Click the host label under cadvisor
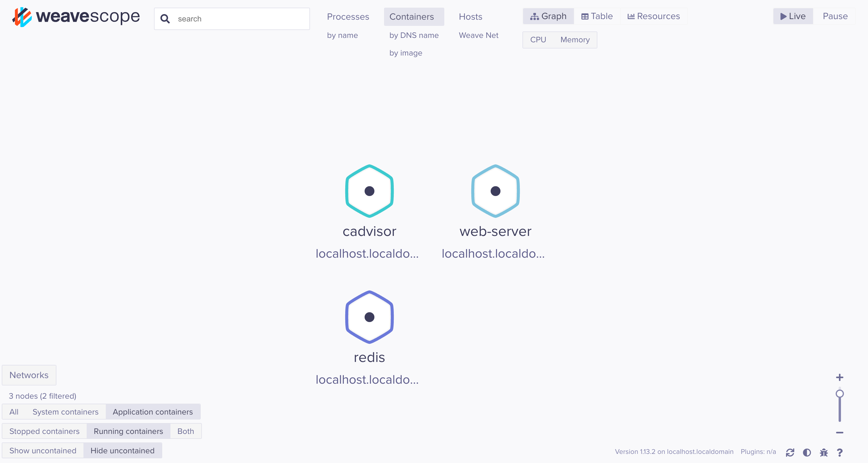868x463 pixels. tap(367, 254)
